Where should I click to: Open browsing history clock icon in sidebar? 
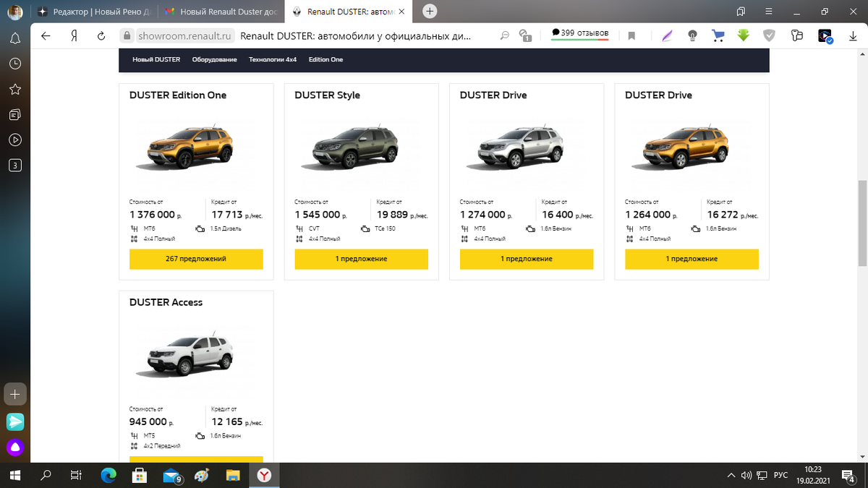14,64
